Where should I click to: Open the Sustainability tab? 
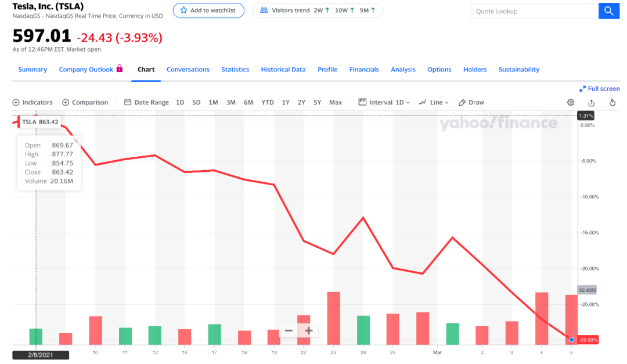[x=518, y=70]
